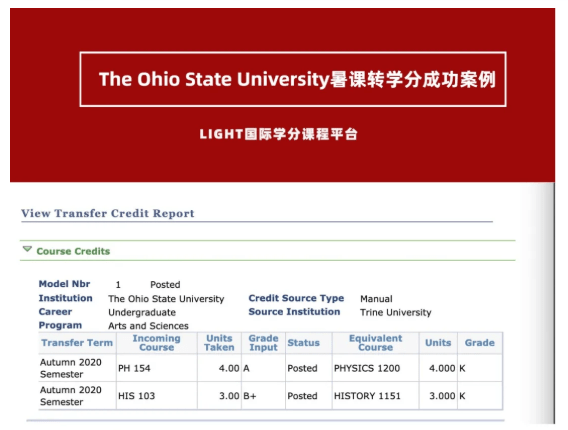Image resolution: width=568 pixels, height=430 pixels.
Task: Click the Trine University source institution value
Action: [x=396, y=312]
